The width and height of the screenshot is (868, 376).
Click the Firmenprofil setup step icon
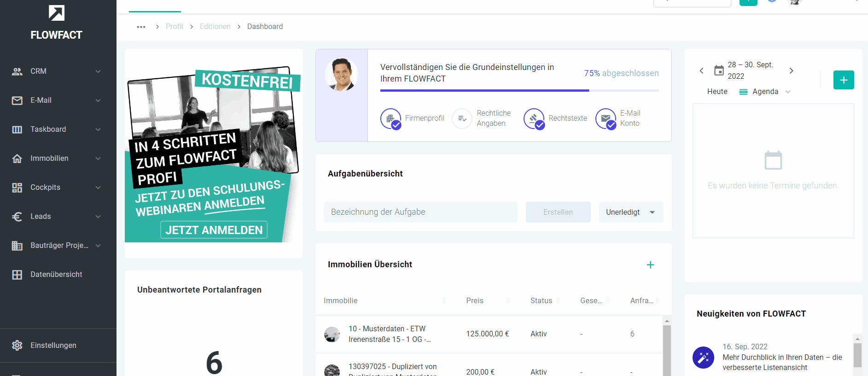click(391, 119)
